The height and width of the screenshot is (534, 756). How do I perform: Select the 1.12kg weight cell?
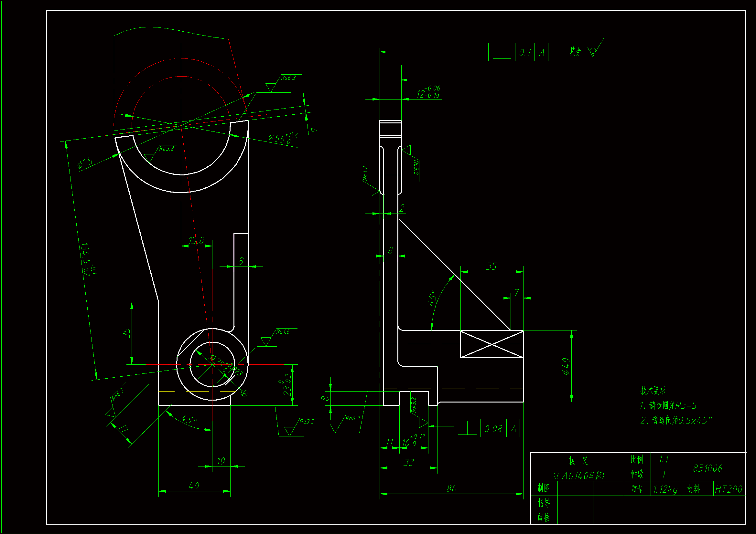[x=665, y=489]
